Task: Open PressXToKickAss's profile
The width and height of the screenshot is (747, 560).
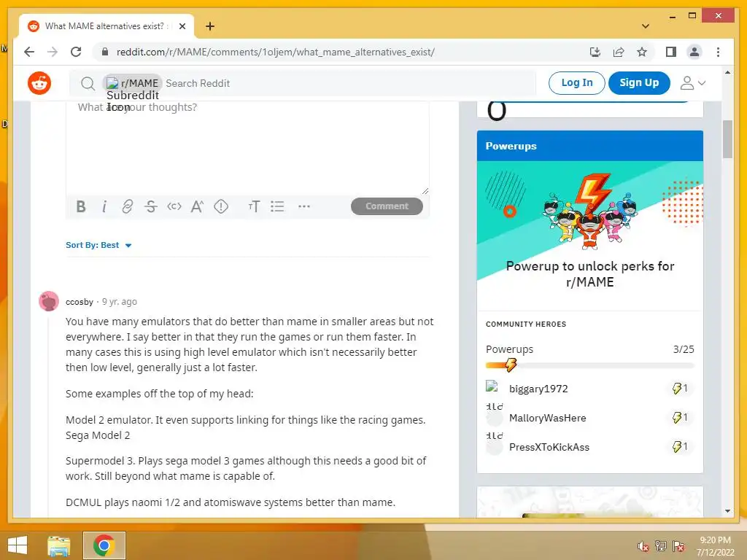Action: (x=549, y=447)
